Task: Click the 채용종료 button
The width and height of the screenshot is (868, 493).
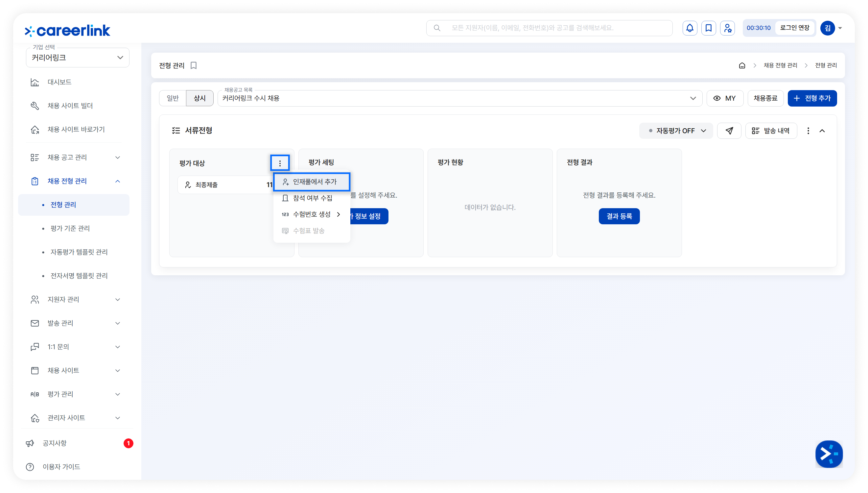Action: point(765,98)
